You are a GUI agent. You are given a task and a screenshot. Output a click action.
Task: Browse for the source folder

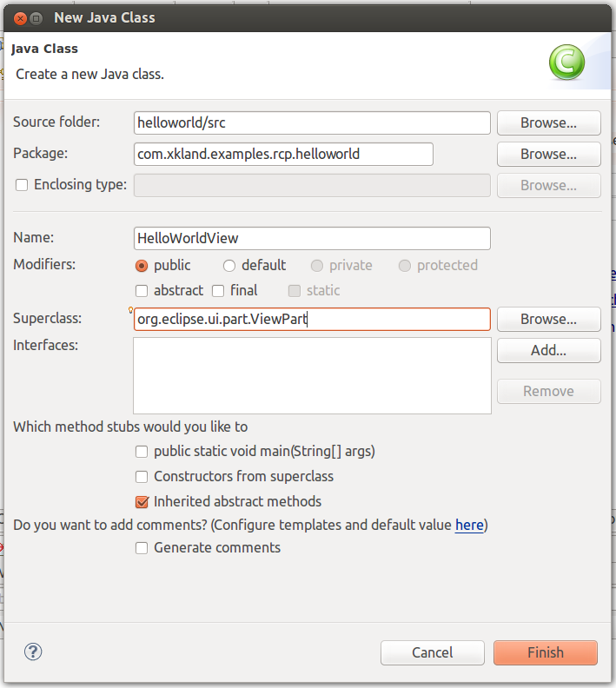(x=548, y=122)
